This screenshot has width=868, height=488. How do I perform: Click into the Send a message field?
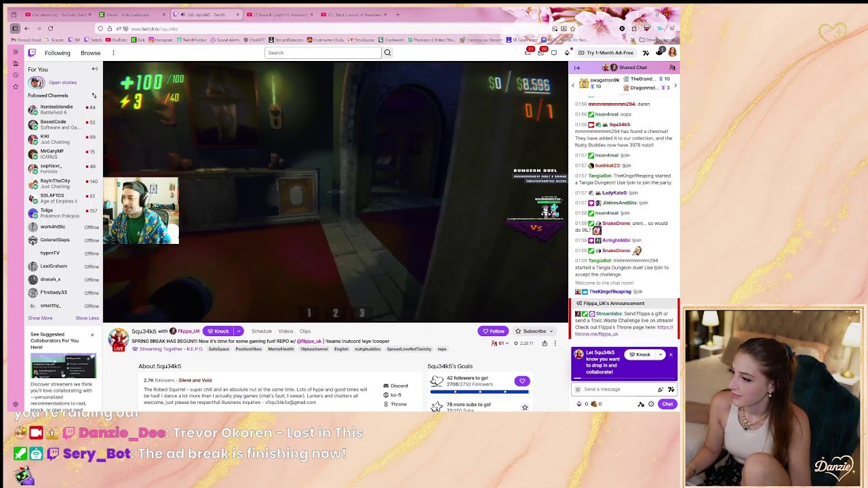[x=614, y=390]
